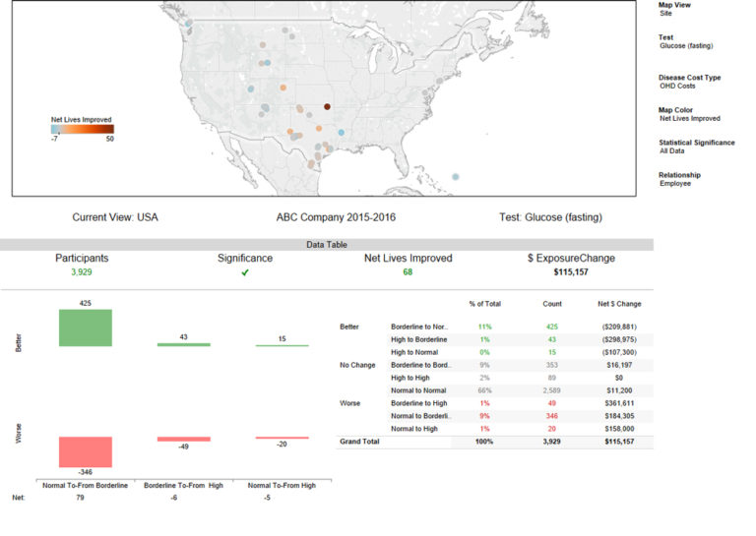Click the red -20 Worse bar
756x536 pixels.
283,438
